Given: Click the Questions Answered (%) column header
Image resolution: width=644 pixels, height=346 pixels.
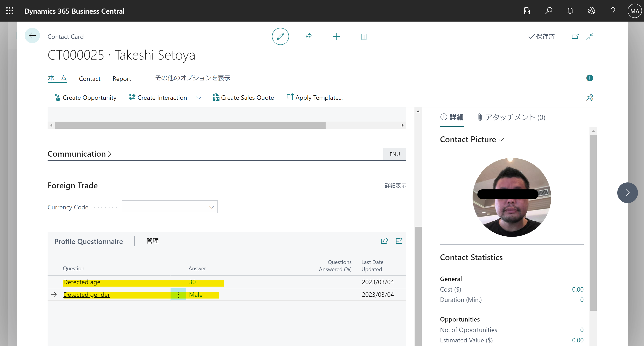Looking at the screenshot, I should (x=335, y=266).
